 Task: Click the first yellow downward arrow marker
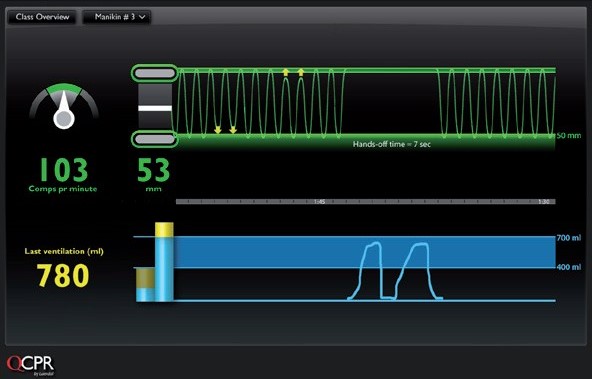tap(218, 130)
